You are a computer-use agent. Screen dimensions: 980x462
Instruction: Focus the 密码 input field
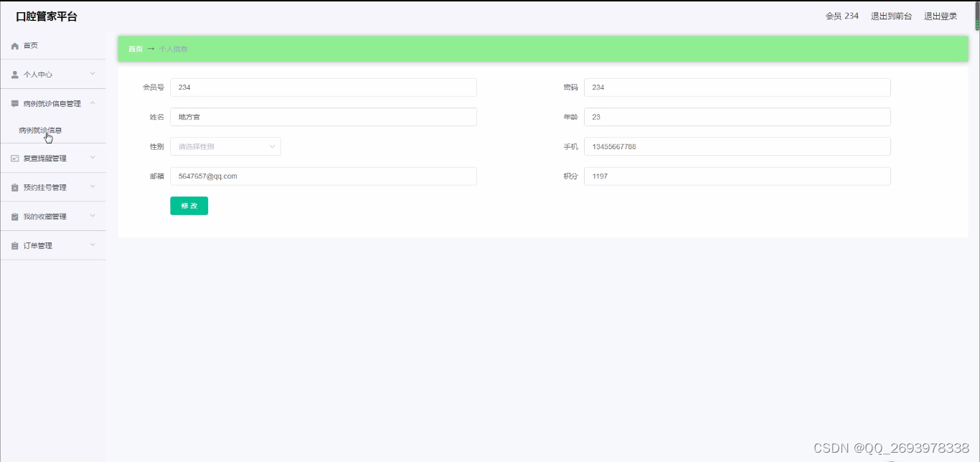point(738,88)
